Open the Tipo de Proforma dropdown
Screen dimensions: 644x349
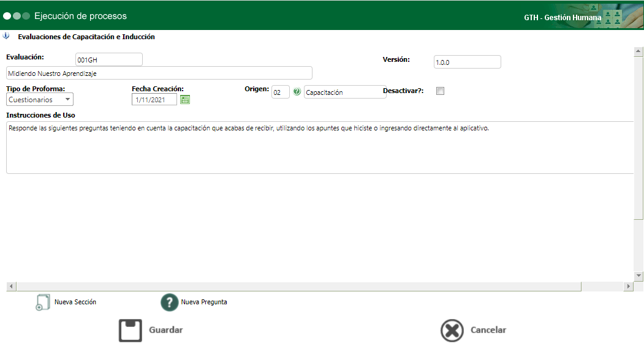[40, 99]
